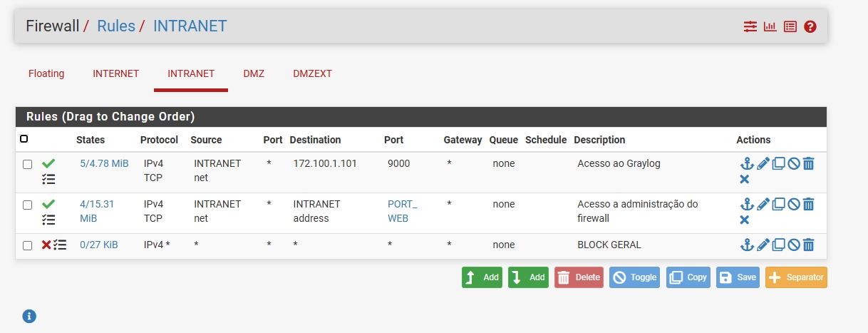The width and height of the screenshot is (868, 333).
Task: Open the status bar chart icon in the header
Action: point(770,27)
